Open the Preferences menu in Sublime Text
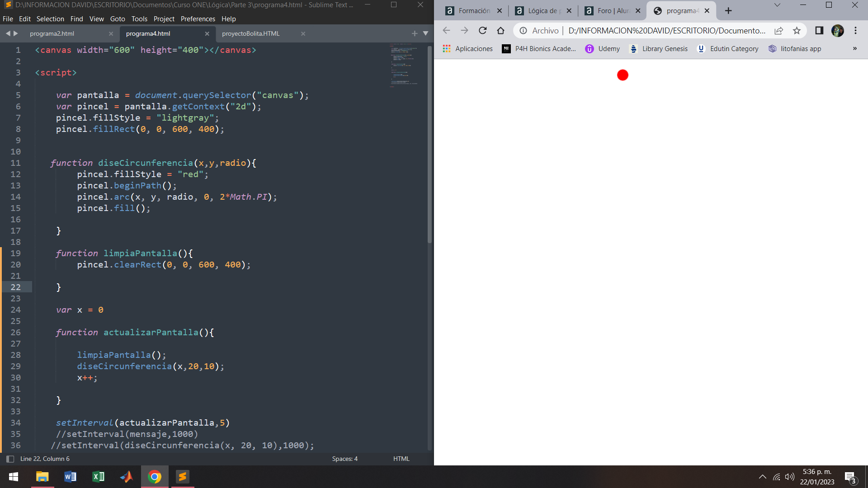Viewport: 868px width, 488px height. pyautogui.click(x=197, y=19)
